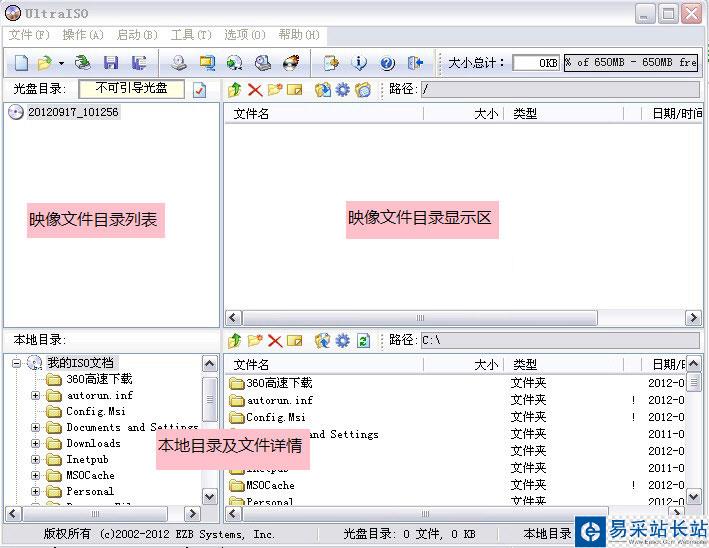Click the Rename icon in local pane toolbar
The image size is (709, 548).
pos(295,340)
